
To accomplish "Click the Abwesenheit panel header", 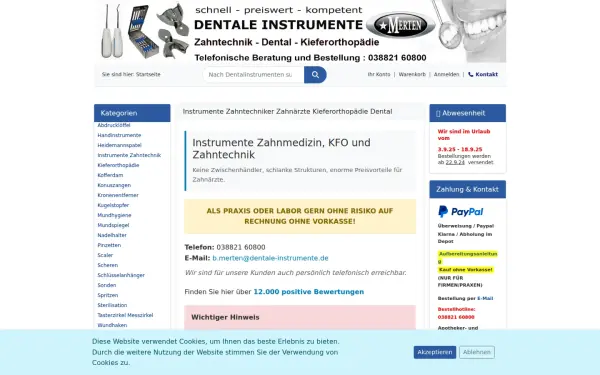I will [468, 113].
